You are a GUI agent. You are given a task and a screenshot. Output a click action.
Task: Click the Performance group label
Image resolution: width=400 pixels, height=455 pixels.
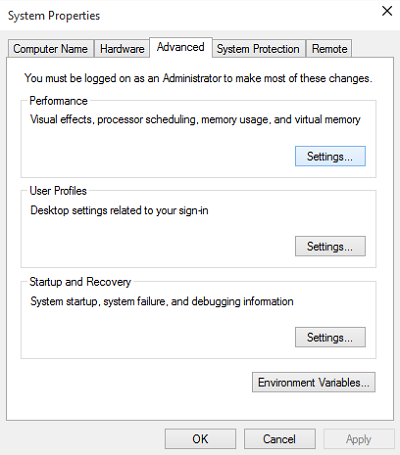click(58, 101)
